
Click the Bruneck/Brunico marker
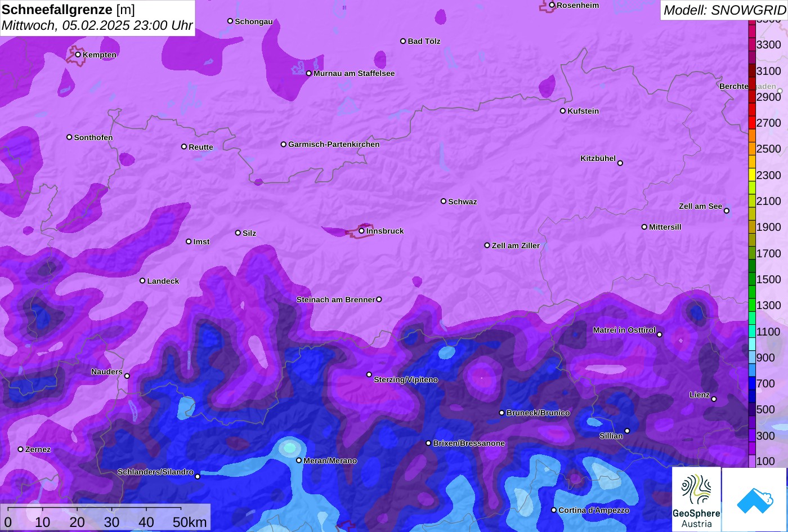[x=502, y=413]
